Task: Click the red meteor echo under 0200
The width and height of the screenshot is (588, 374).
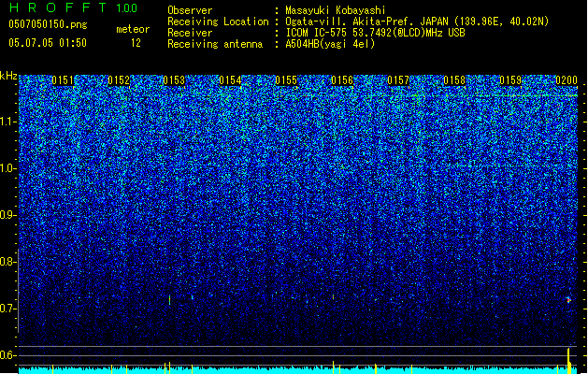Action: pos(568,300)
